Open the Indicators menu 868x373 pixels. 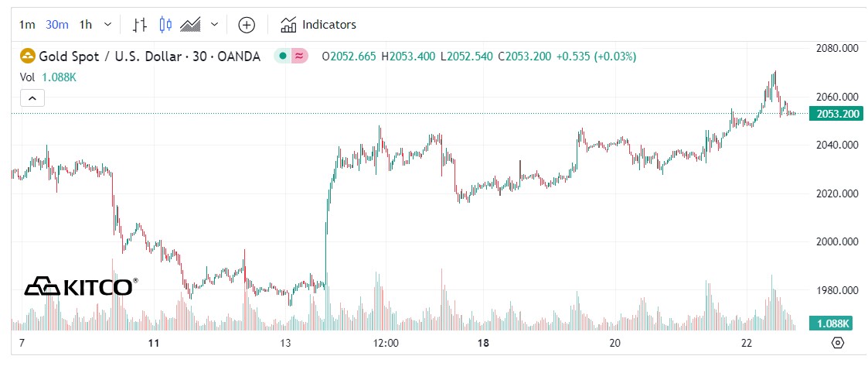[x=318, y=25]
